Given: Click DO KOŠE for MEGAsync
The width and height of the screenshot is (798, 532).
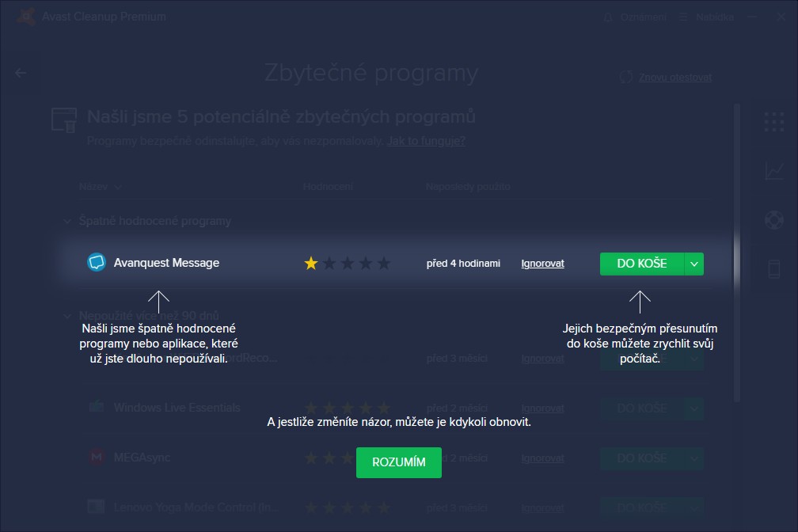Looking at the screenshot, I should click(x=642, y=458).
